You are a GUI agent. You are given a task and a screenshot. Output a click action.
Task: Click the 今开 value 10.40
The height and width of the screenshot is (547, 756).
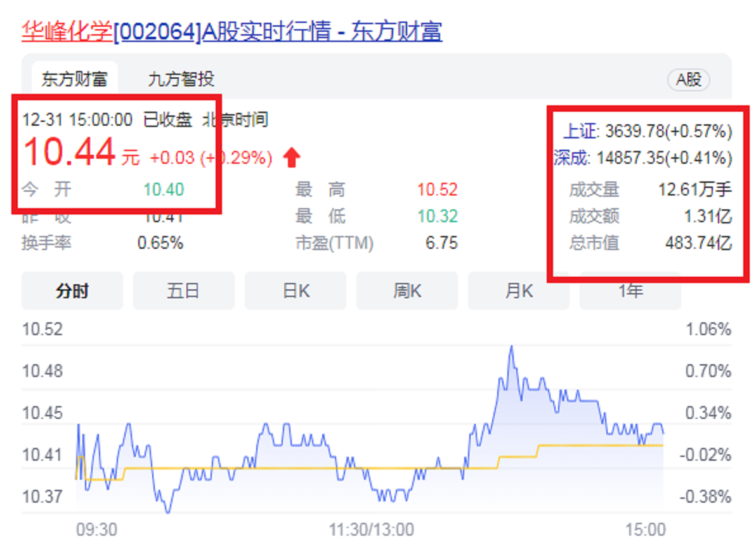164,189
